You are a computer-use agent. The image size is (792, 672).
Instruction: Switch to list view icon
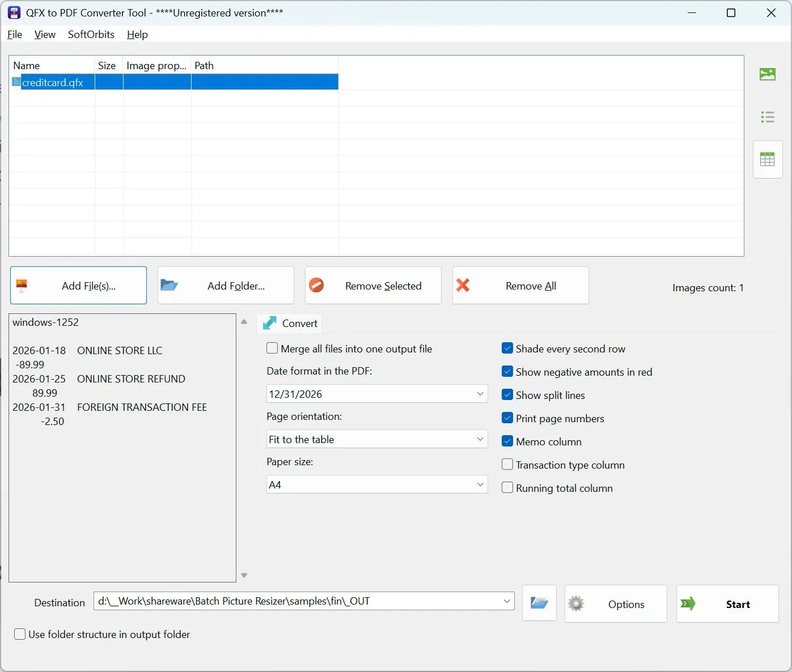pos(768,117)
